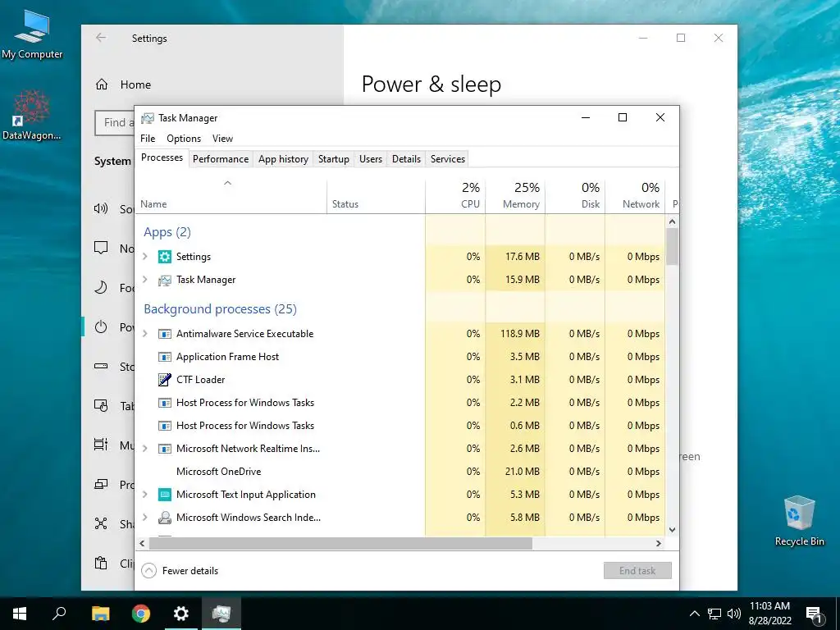
Task: Click the network icon in system tray
Action: coord(714,614)
